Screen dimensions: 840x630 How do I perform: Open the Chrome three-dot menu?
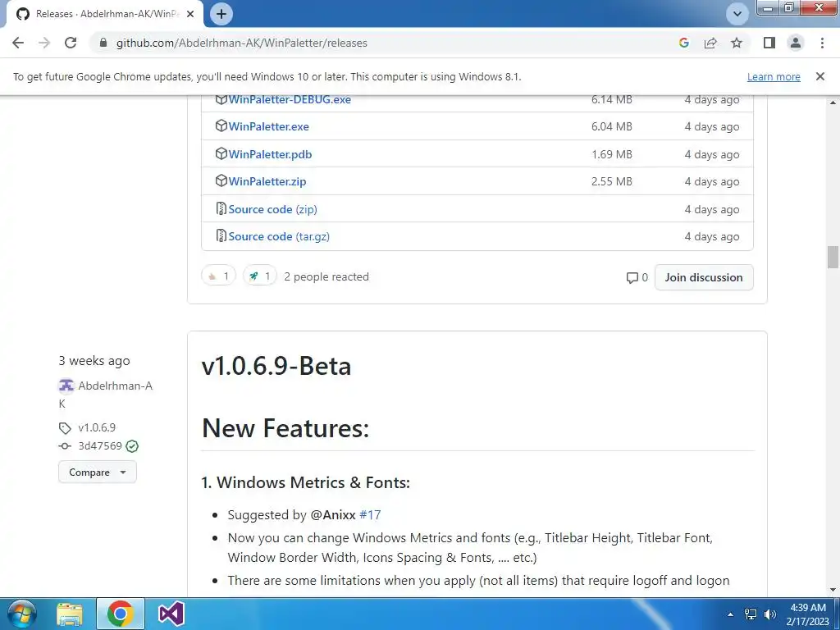click(822, 43)
